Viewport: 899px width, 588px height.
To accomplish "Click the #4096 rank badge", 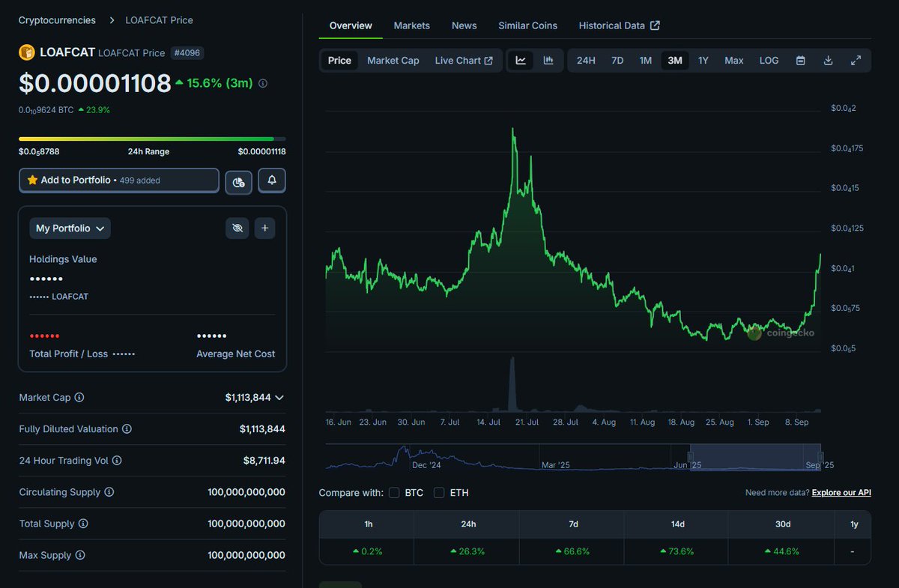I will (187, 53).
